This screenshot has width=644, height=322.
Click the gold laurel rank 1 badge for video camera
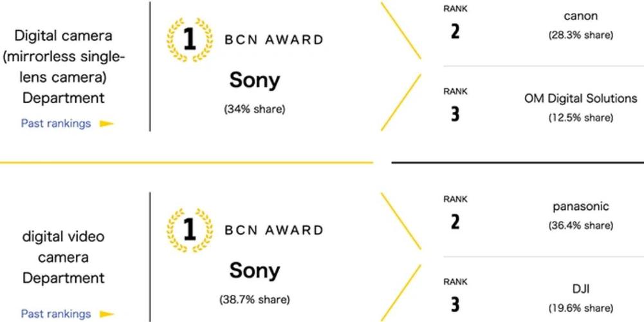190,230
